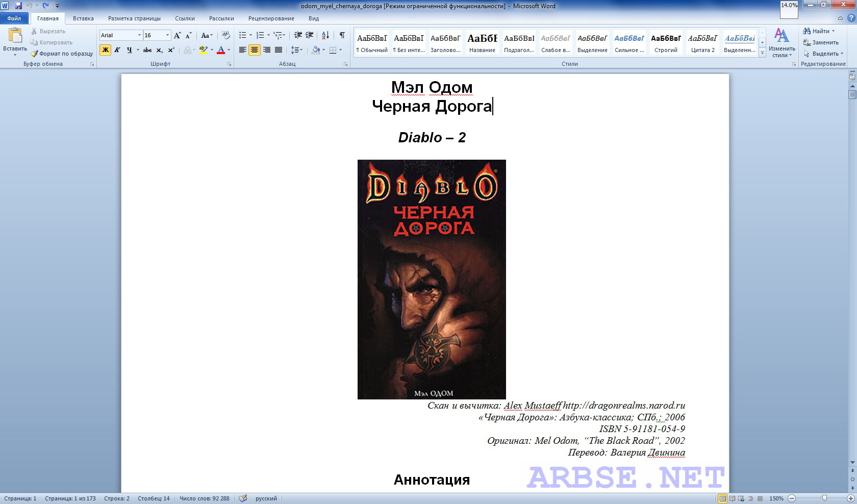Click multilevel list icon
This screenshot has width=857, height=504.
point(278,35)
